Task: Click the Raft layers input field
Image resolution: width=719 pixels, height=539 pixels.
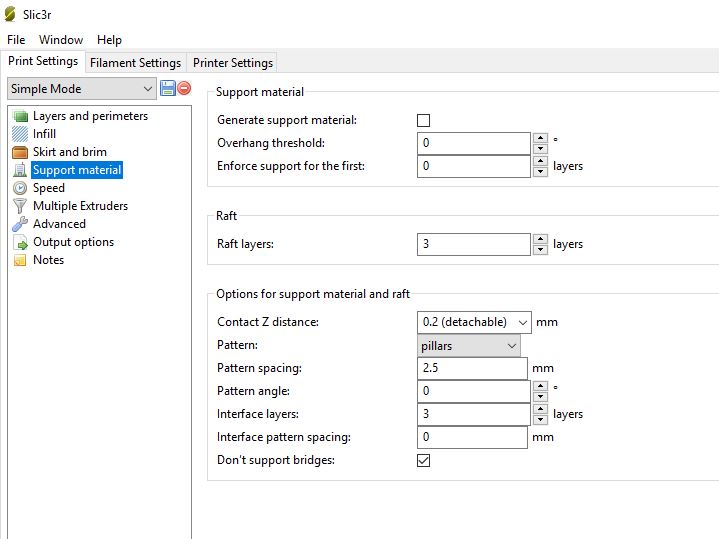Action: [474, 244]
